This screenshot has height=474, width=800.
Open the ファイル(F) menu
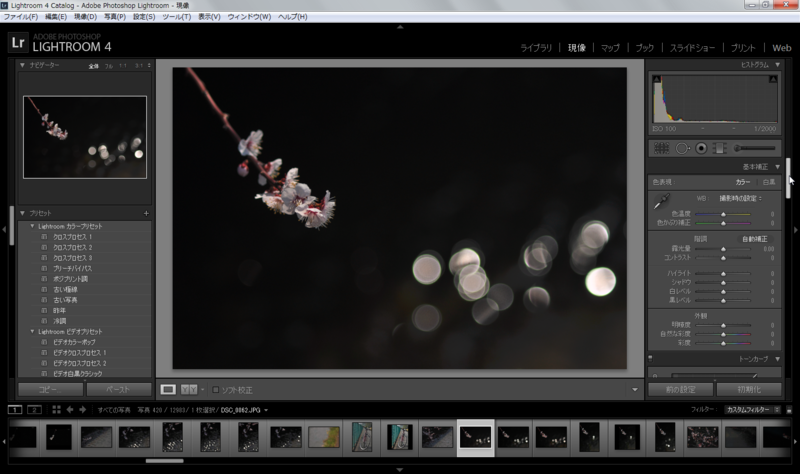(21, 17)
